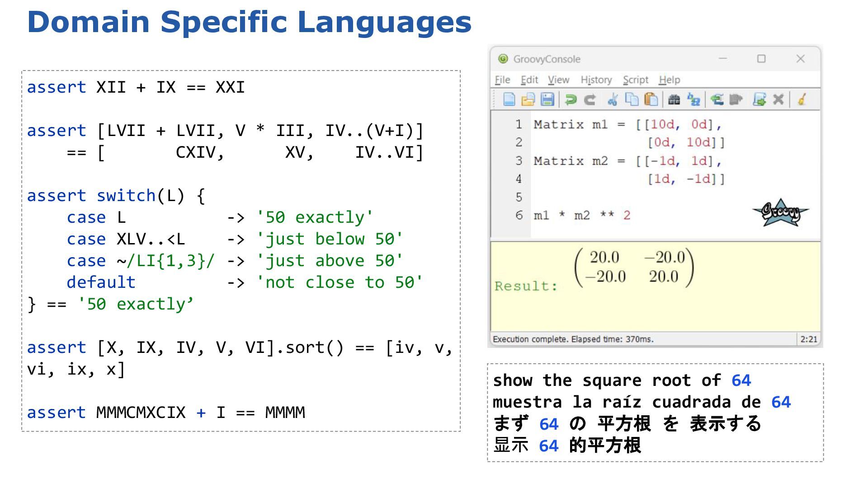Open the Help menu
The image size is (868, 488).
669,80
